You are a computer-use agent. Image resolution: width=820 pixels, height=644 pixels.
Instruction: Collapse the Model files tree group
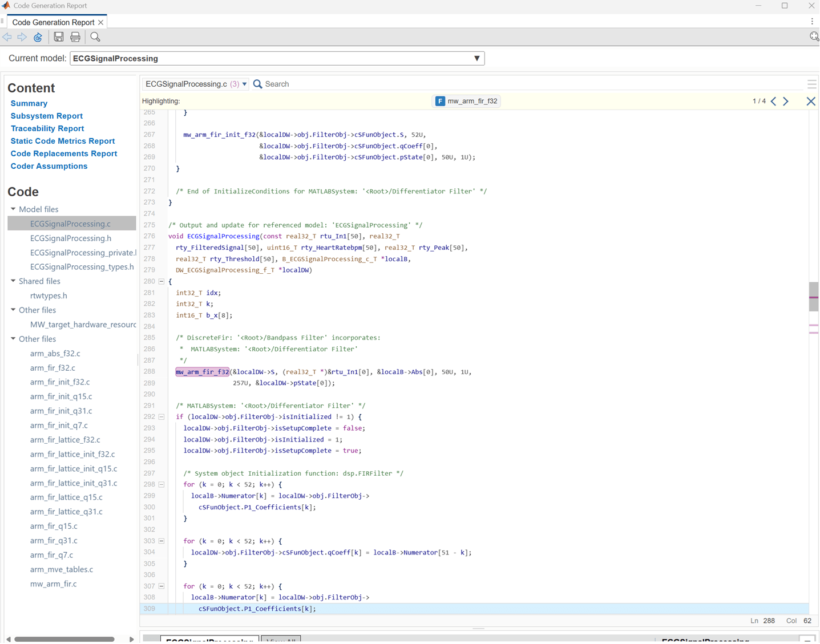click(x=13, y=209)
